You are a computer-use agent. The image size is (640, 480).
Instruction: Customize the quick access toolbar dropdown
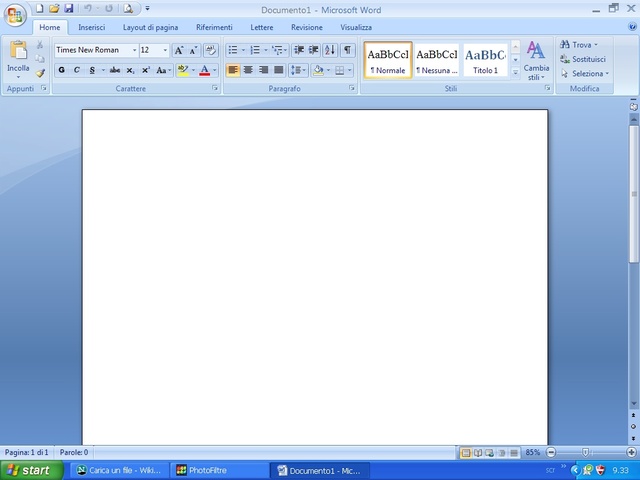pos(147,9)
